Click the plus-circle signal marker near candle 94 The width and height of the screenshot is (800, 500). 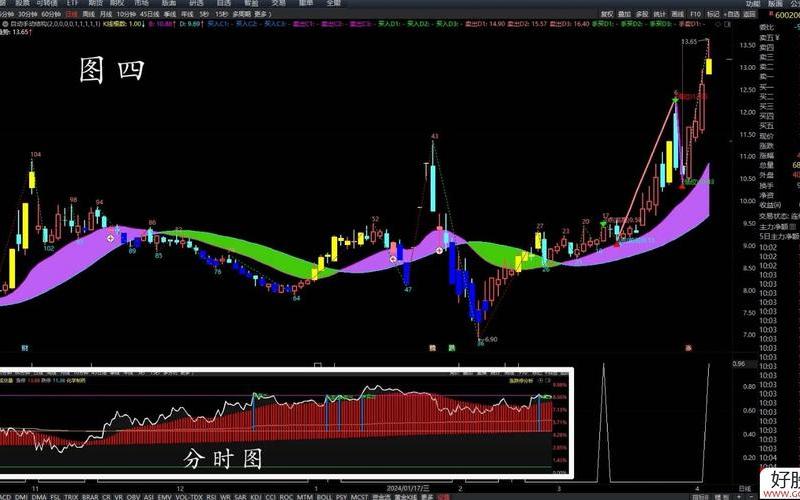click(x=111, y=238)
